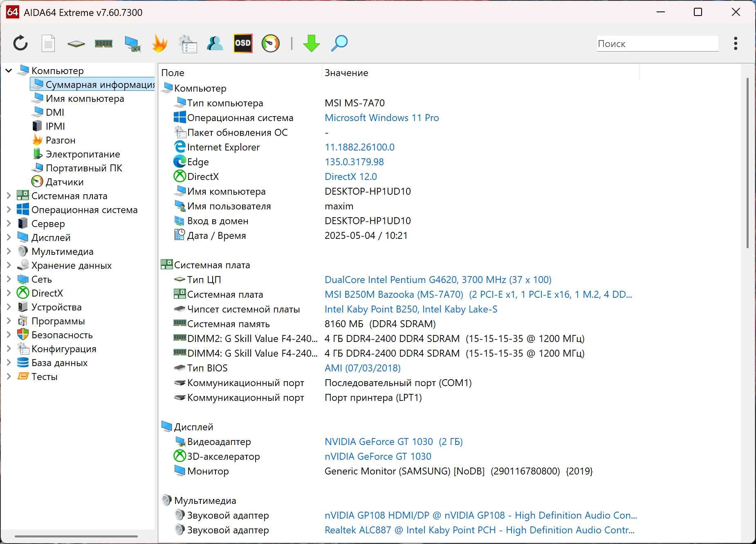Click the Internet Explorer icon in the list

click(x=179, y=147)
